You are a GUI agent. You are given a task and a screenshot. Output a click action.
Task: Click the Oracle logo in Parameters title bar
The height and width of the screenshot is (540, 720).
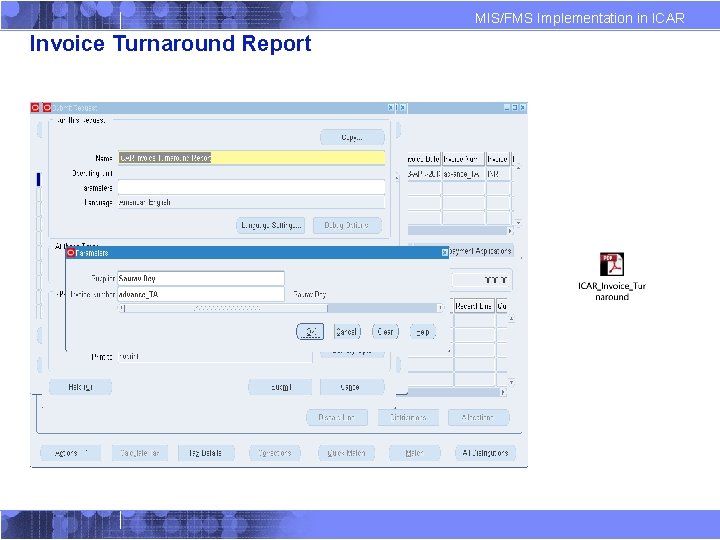pos(71,253)
